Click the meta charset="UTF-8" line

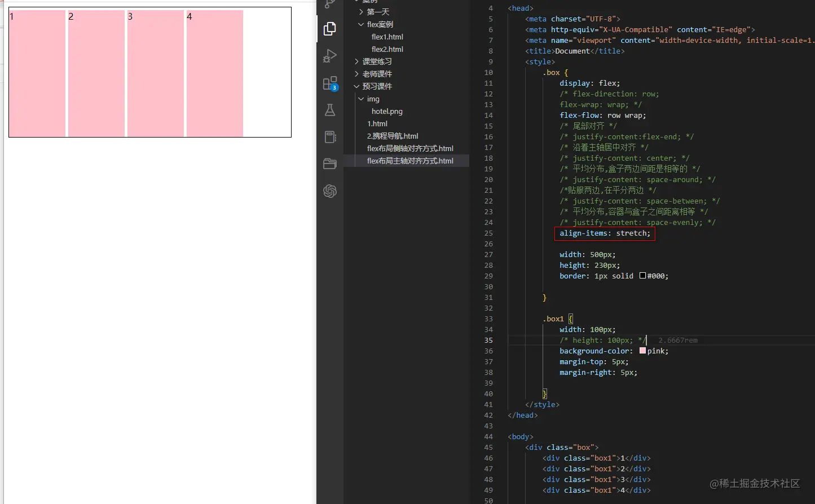tap(572, 19)
